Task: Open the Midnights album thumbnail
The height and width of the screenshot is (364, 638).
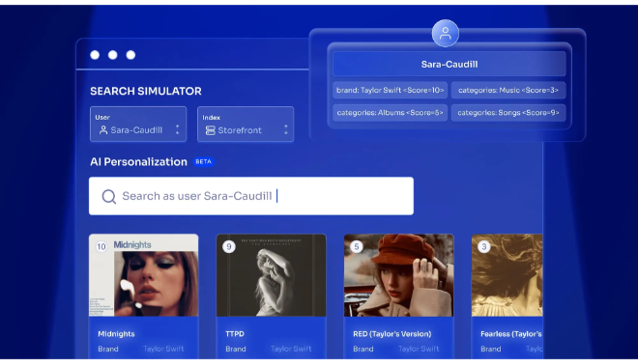Action: pyautogui.click(x=144, y=275)
